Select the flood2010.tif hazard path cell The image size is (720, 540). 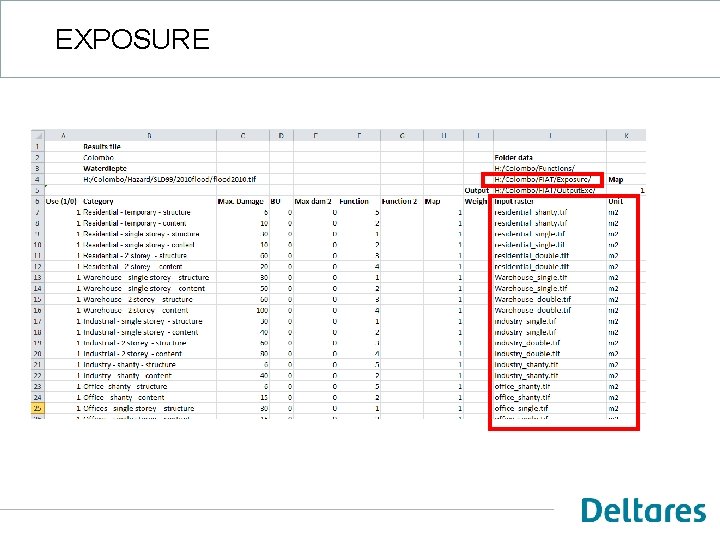tap(169, 180)
